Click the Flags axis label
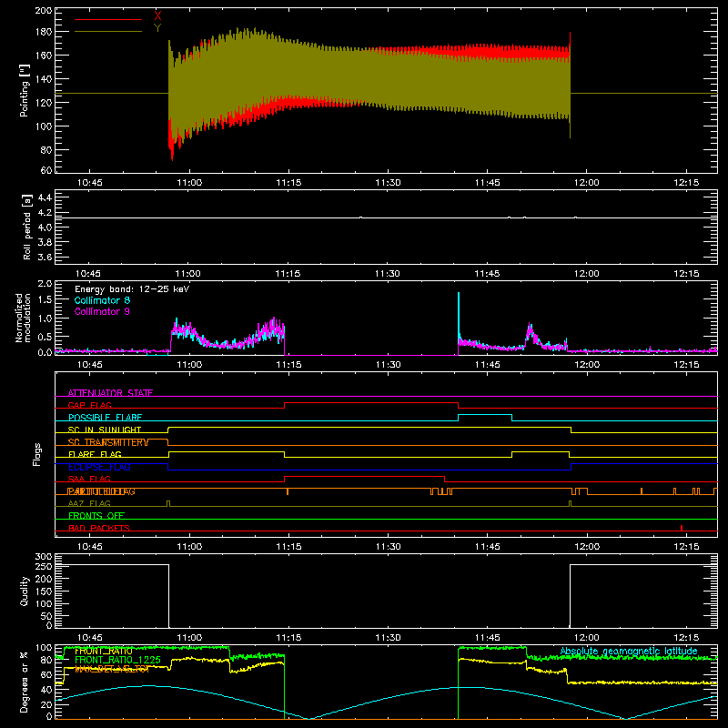Screen dimensions: 728x728 (x=37, y=454)
